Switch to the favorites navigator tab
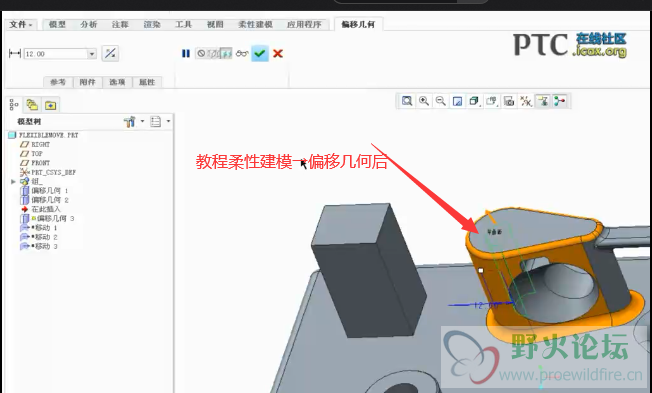652x393 pixels. [50, 105]
